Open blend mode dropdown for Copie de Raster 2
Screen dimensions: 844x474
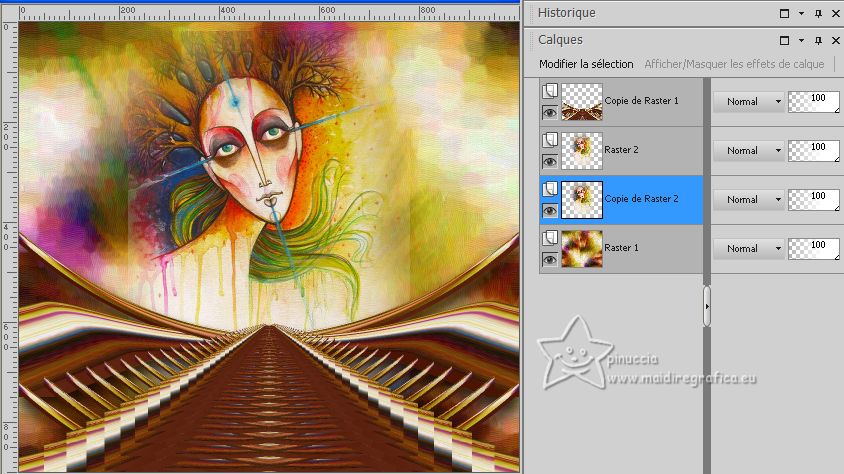tap(749, 200)
